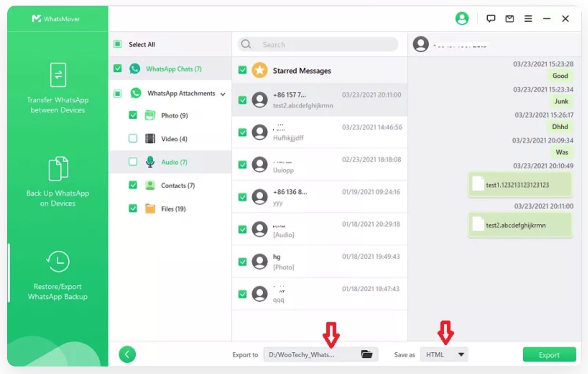The image size is (588, 374).
Task: Click the Transfer WhatsApp between Devices icon
Action: (58, 75)
